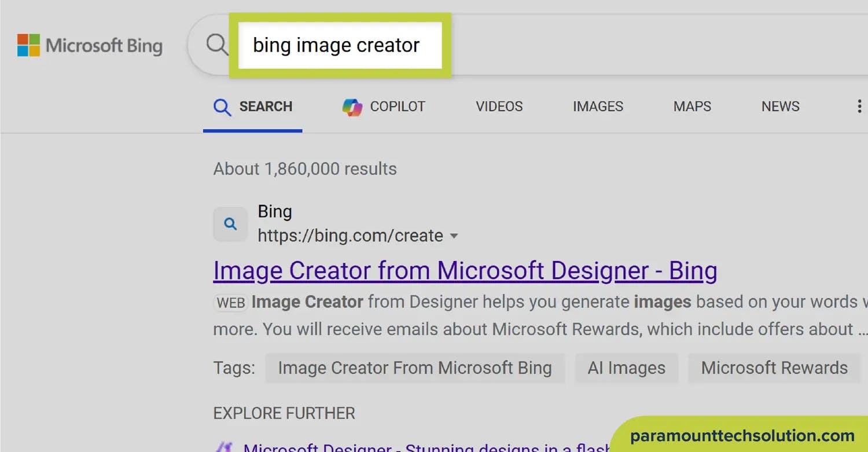Viewport: 868px width, 452px height.
Task: Click the EXPLORE FURTHER heading
Action: pos(284,413)
